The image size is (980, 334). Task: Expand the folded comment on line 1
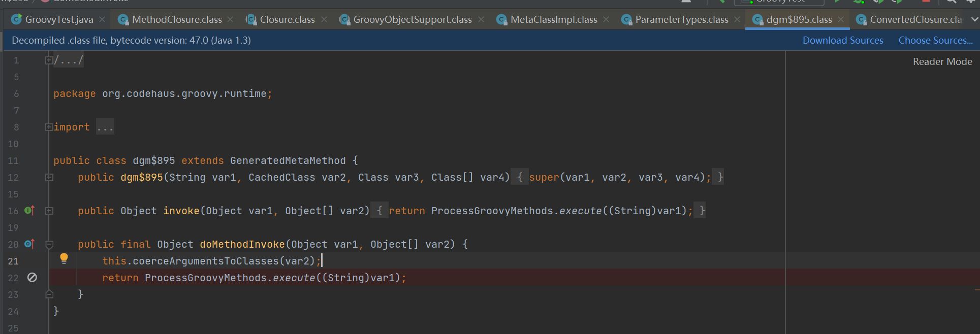point(49,60)
